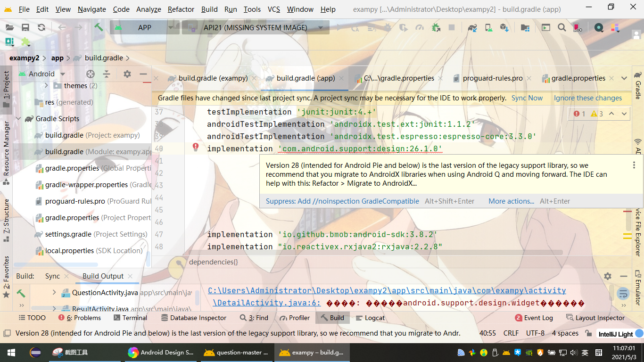The image size is (644, 362).
Task: Click the collapse all icon in Project panel
Action: tap(107, 74)
